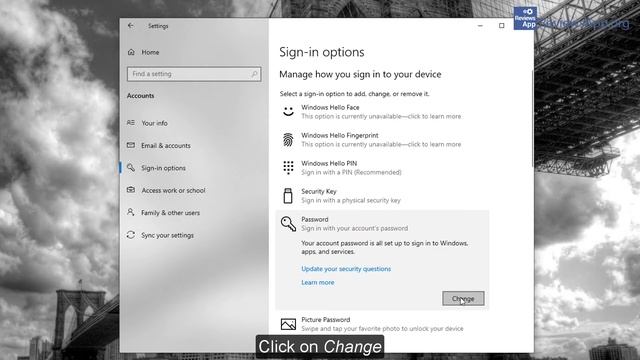Select Sign-in options in sidebar
640x360 pixels.
(163, 168)
